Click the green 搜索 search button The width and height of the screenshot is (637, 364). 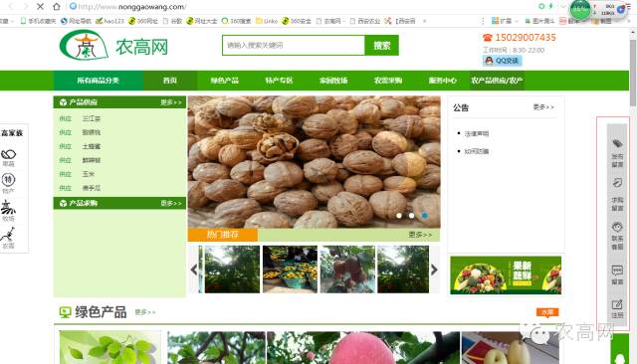[x=382, y=46]
